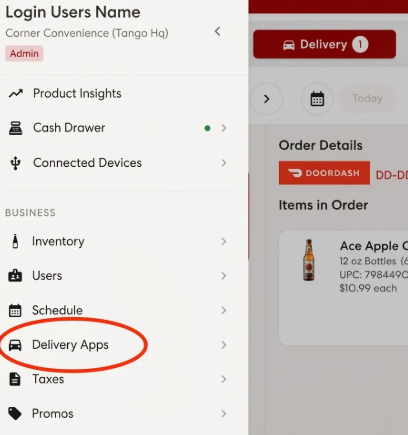Open Product Insights menu item

tap(118, 94)
